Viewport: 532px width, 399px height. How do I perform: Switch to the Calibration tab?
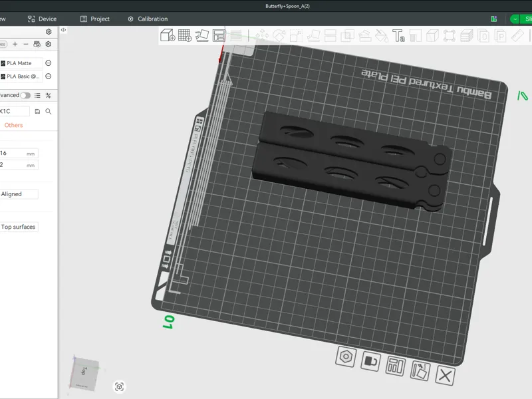[x=148, y=19]
